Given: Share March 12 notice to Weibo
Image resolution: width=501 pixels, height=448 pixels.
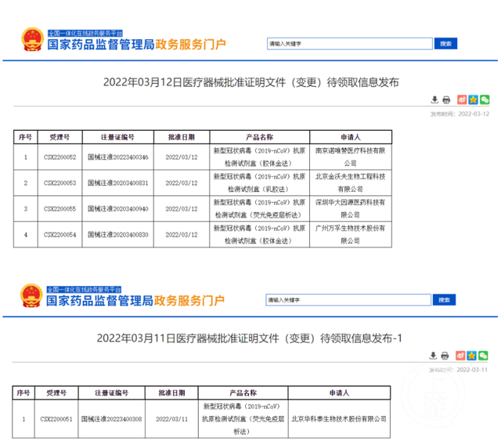Looking at the screenshot, I should (x=462, y=100).
